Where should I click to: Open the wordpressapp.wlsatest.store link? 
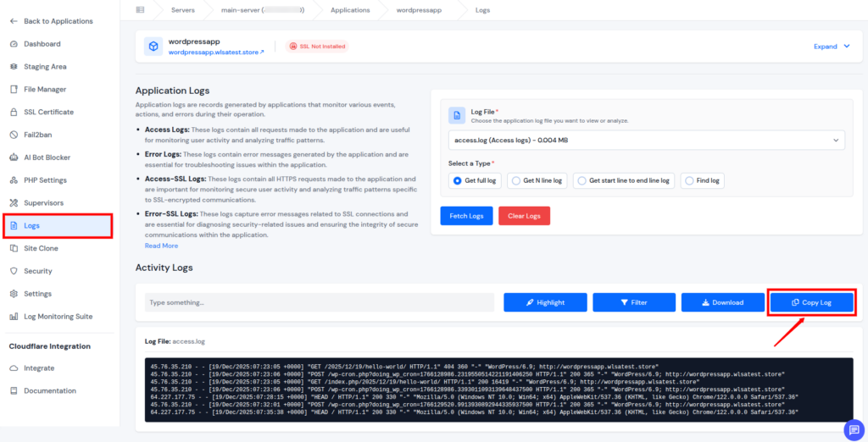point(216,52)
